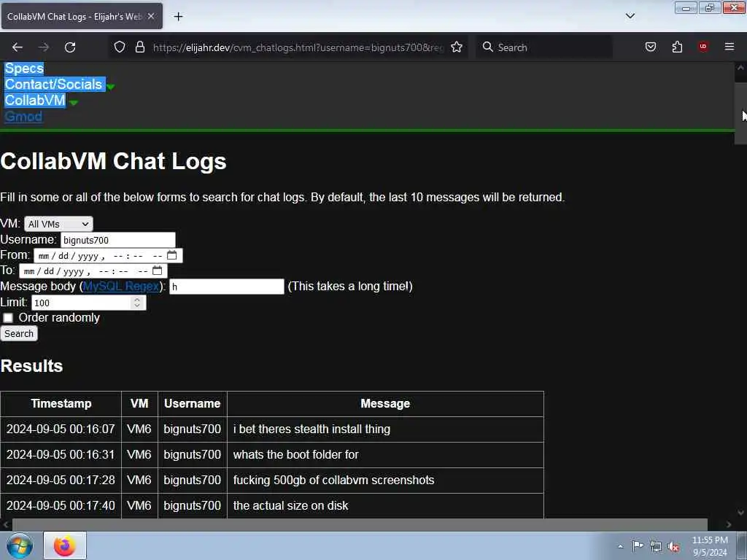Click the Timestamp column header

pos(61,404)
